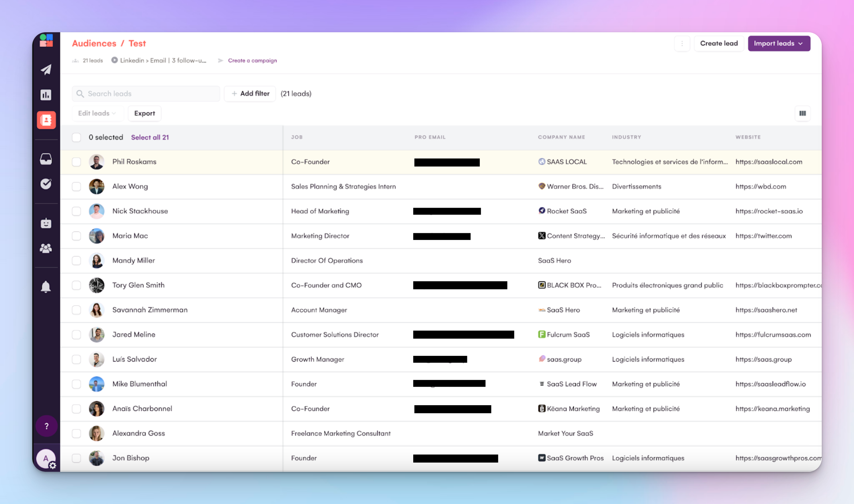Open the team members sidebar icon
This screenshot has width=854, height=504.
coord(46,248)
